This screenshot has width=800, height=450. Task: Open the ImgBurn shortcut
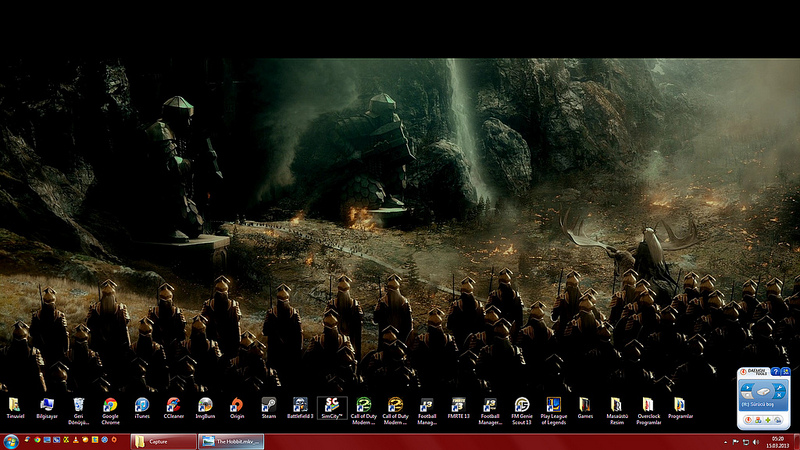(205, 406)
